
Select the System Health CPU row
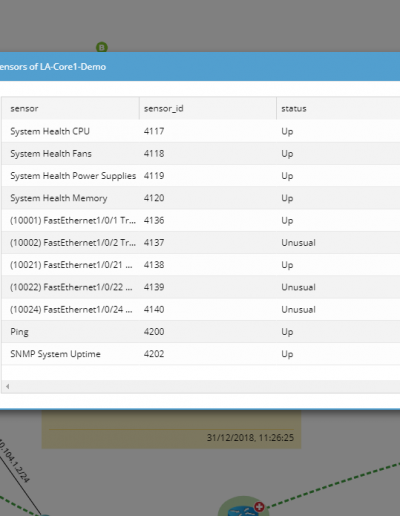coord(201,131)
